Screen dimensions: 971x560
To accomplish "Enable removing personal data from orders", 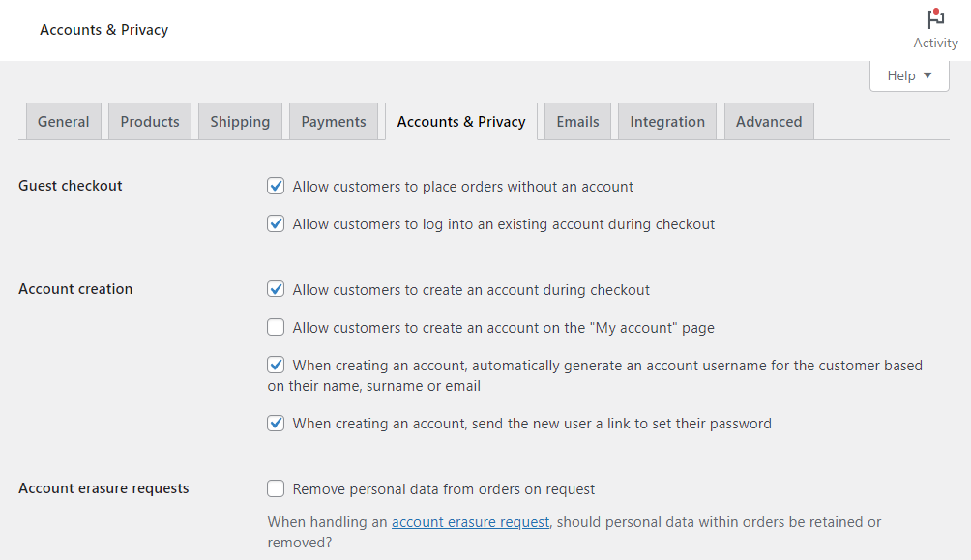I will [275, 488].
